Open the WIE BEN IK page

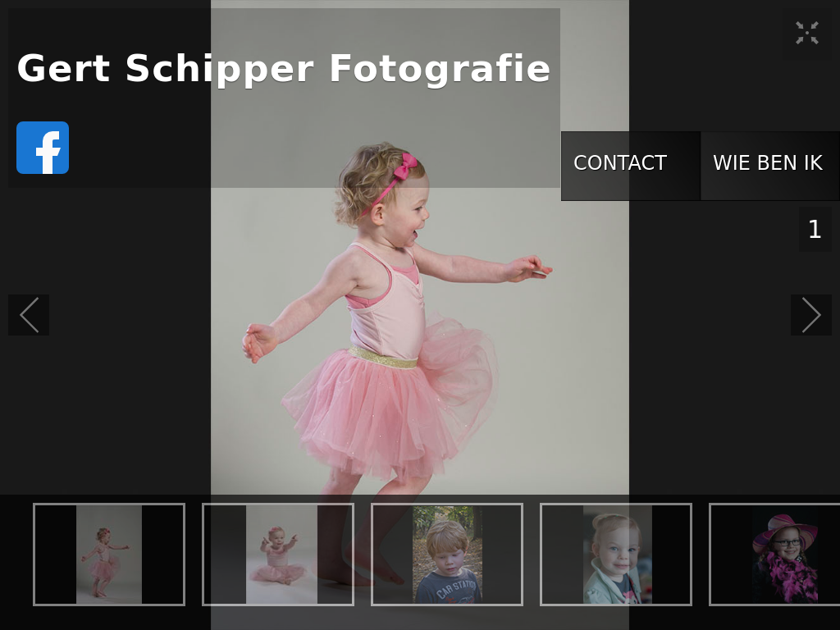tap(768, 164)
